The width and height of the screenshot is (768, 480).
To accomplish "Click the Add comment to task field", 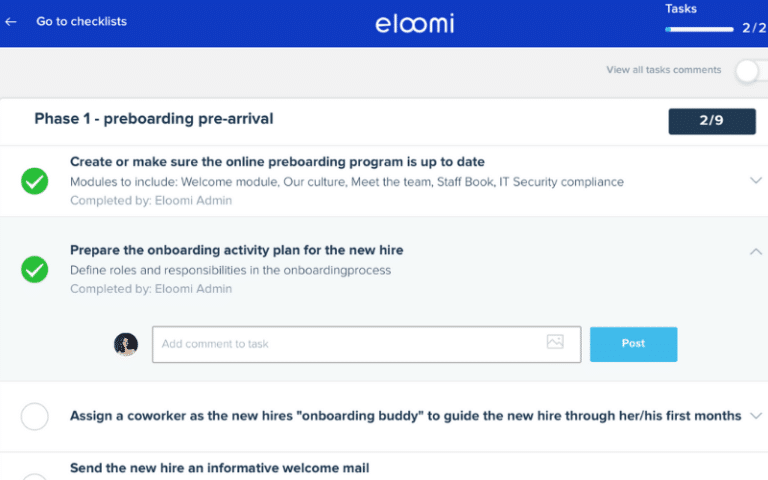I will [366, 344].
